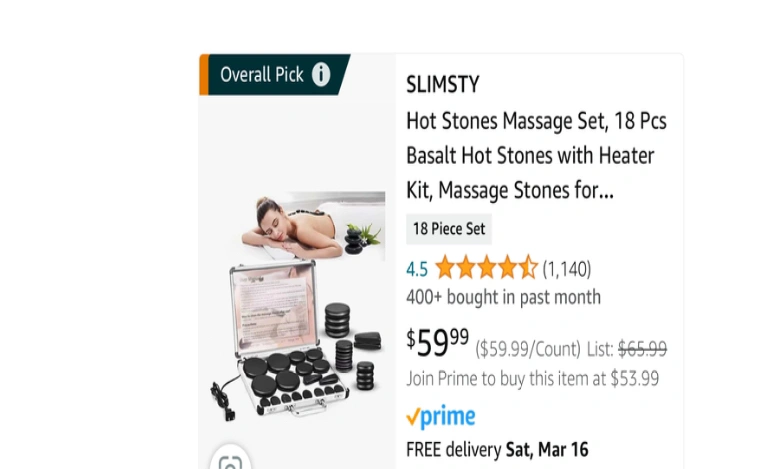This screenshot has height=469, width=780.
Task: Click the visual search camera icon
Action: click(230, 462)
